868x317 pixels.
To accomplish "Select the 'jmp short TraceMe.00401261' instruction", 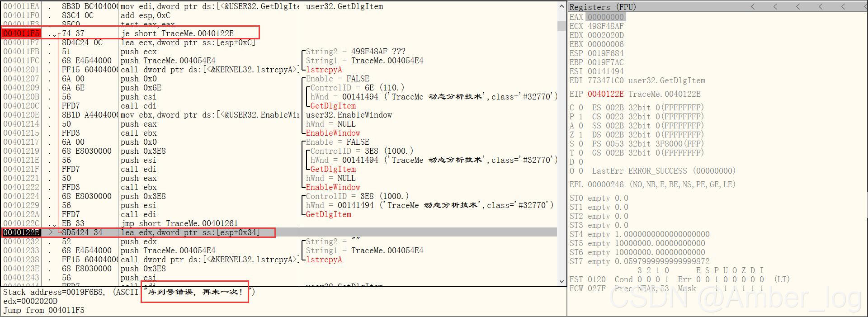I will click(179, 223).
